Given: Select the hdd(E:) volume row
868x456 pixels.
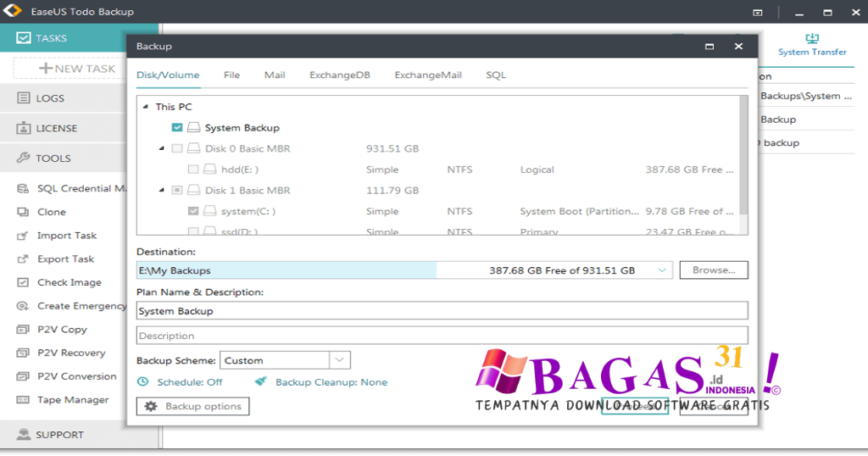Looking at the screenshot, I should point(437,170).
